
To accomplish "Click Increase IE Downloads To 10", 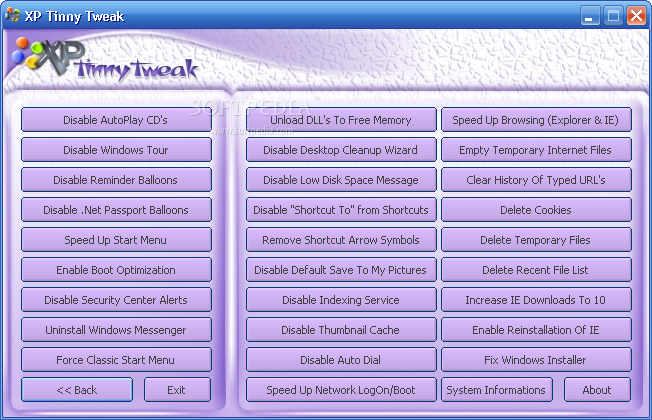I will click(x=536, y=299).
